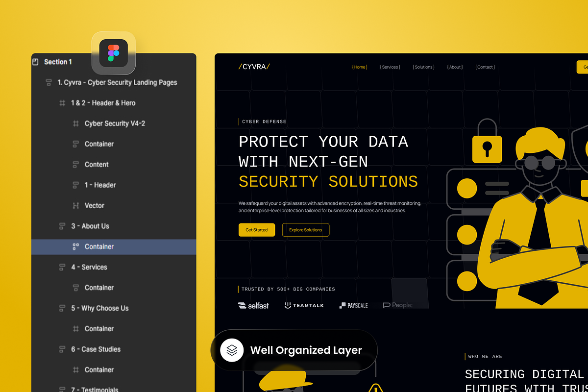Screen dimensions: 588x392
Task: Click the SECURING DIGITAL heading
Action: (x=524, y=374)
